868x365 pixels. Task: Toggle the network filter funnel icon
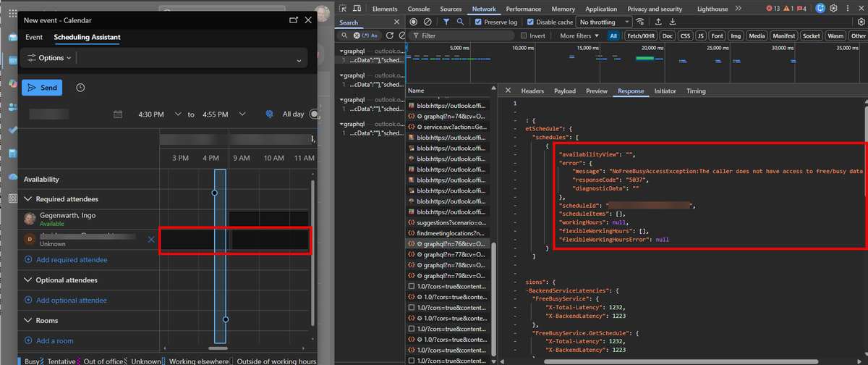(446, 22)
